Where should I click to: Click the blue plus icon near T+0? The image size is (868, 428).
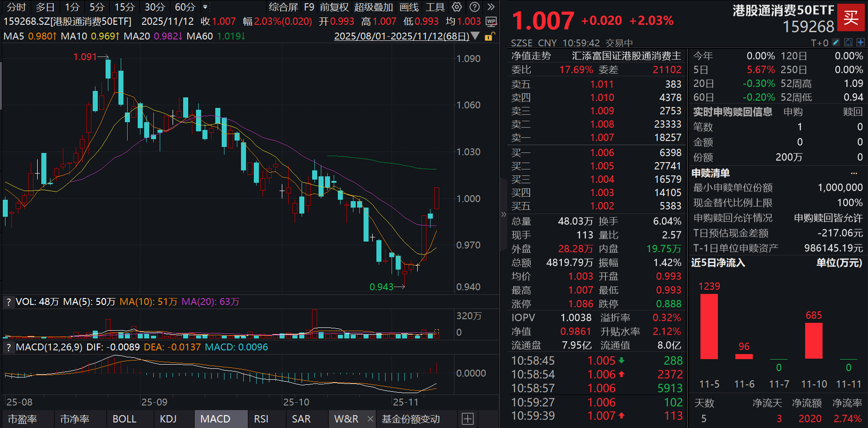tap(861, 42)
